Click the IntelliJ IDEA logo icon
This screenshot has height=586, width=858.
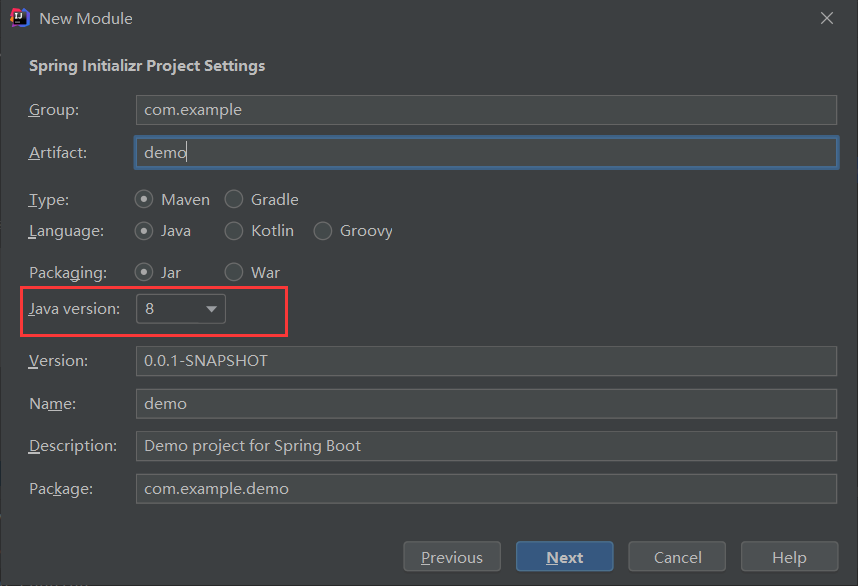point(20,18)
